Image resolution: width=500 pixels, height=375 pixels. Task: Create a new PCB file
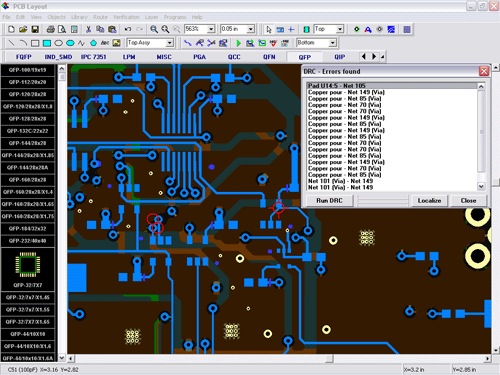11,30
